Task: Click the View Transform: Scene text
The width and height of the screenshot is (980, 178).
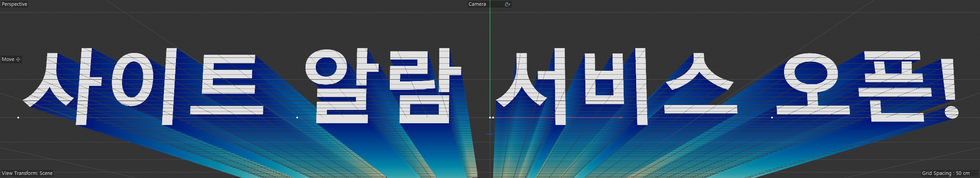Action: 27,173
